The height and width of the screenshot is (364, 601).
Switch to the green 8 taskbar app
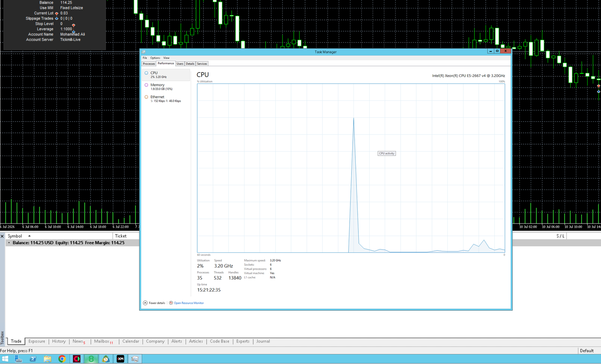pyautogui.click(x=91, y=359)
